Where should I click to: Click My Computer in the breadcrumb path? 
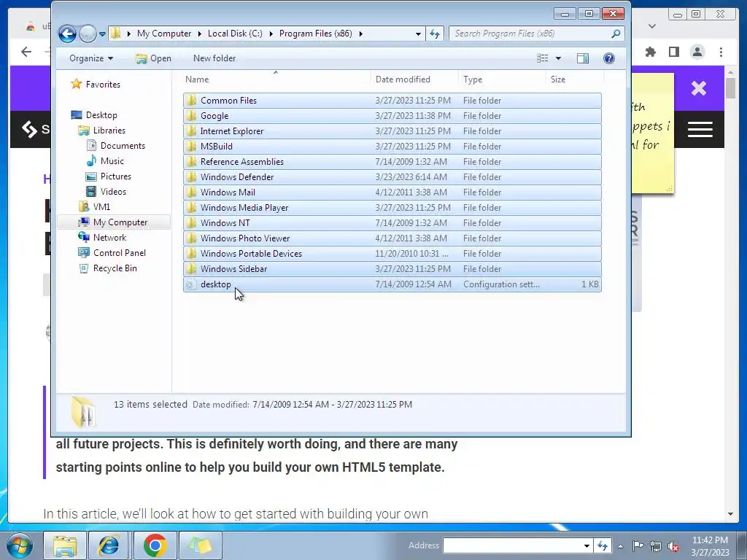coord(164,34)
